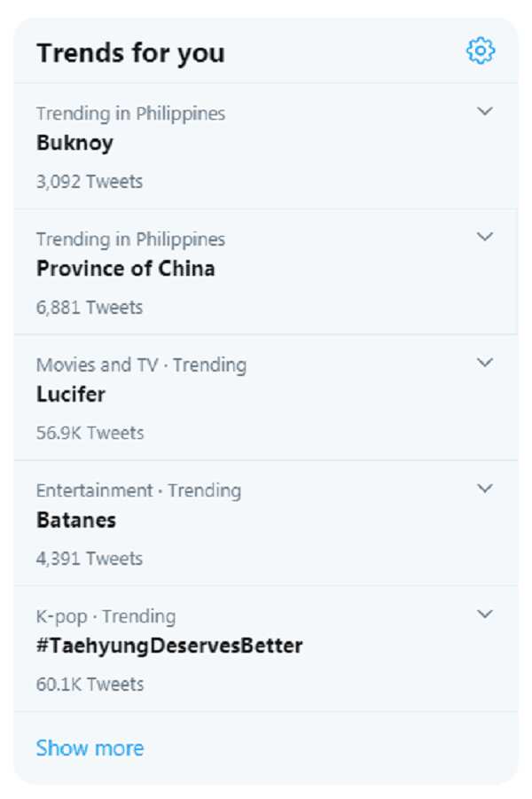Image resolution: width=532 pixels, height=799 pixels.
Task: Open the Province of China trend
Action: (x=125, y=269)
